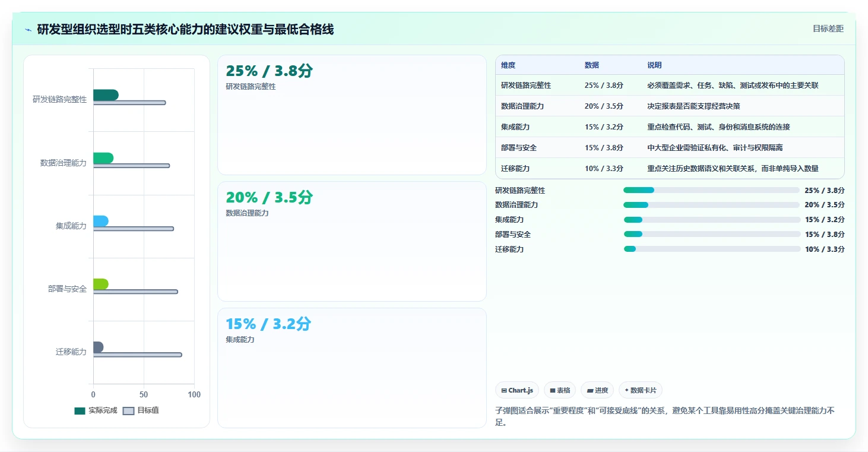This screenshot has width=868, height=452.
Task: Click the 说明 column header
Action: point(655,65)
